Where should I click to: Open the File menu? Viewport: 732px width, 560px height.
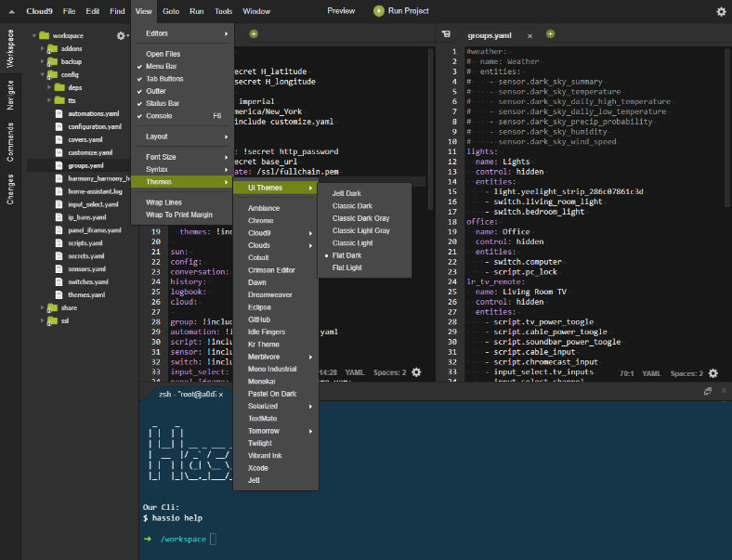pos(69,11)
